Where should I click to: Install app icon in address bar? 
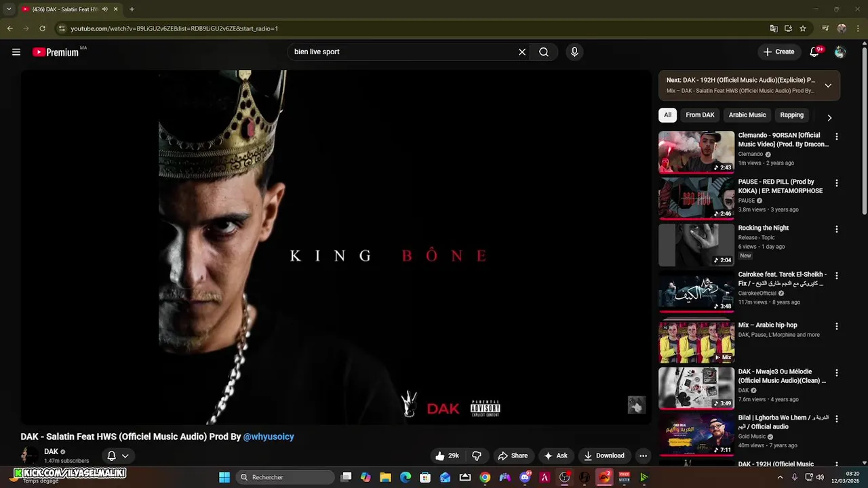click(788, 28)
